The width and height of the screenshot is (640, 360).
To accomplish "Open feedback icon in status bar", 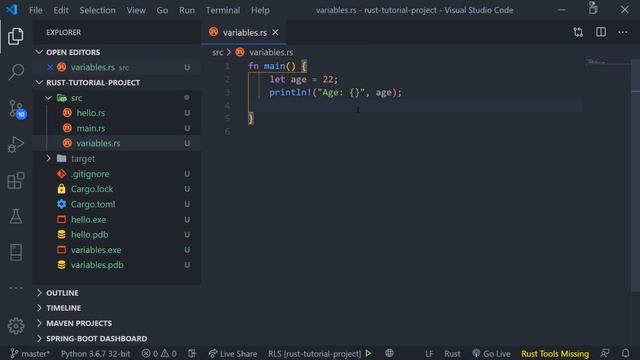I will tap(605, 353).
